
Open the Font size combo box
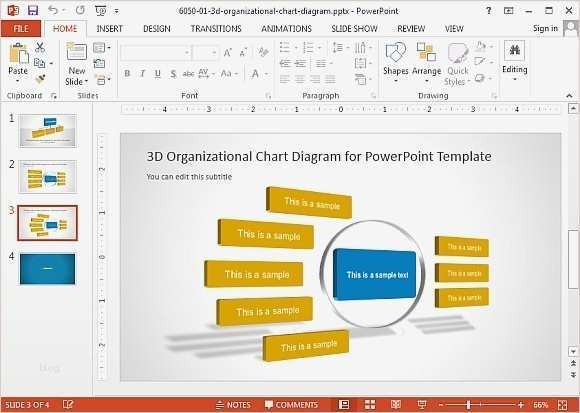pos(206,53)
